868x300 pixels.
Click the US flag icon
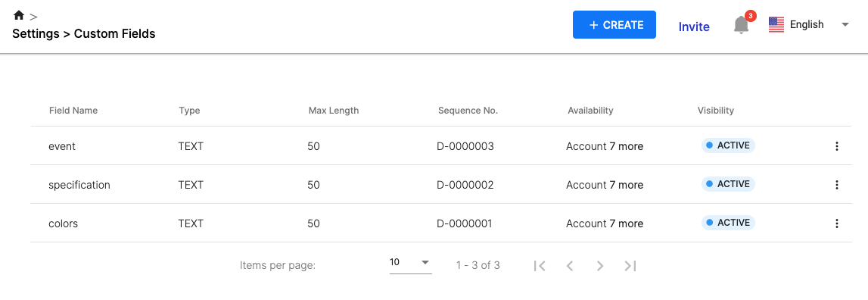(x=776, y=25)
